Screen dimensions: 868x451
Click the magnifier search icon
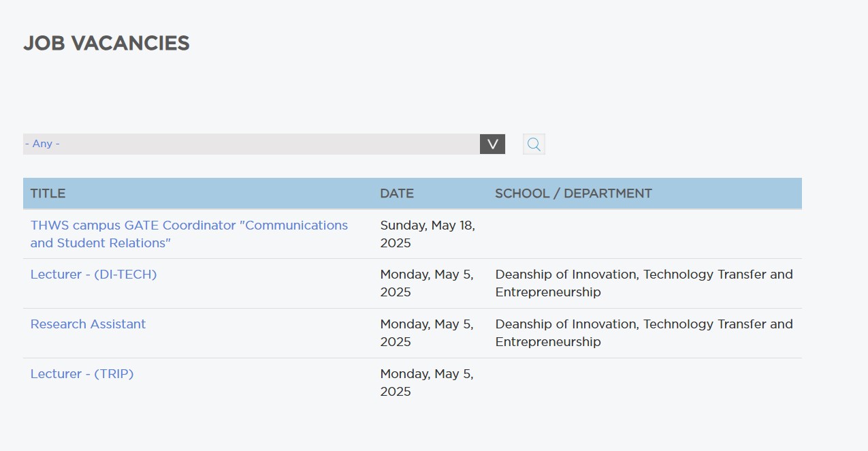pyautogui.click(x=534, y=144)
